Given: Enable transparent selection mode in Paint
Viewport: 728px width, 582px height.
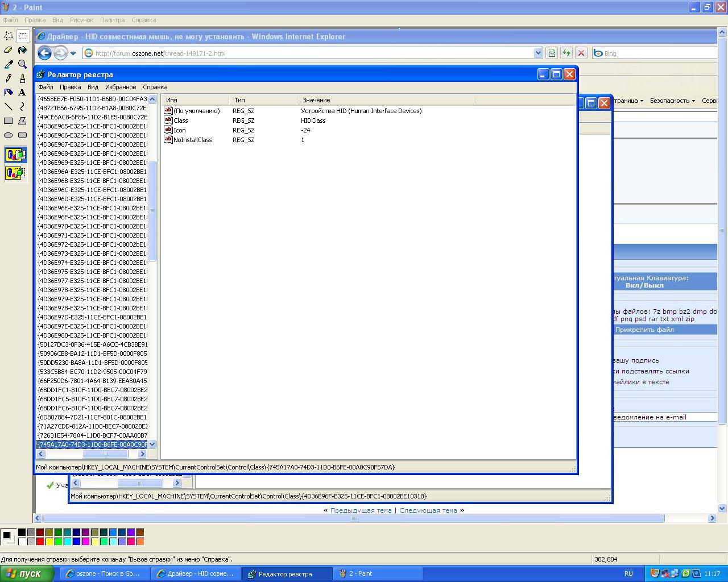Looking at the screenshot, I should 15,172.
